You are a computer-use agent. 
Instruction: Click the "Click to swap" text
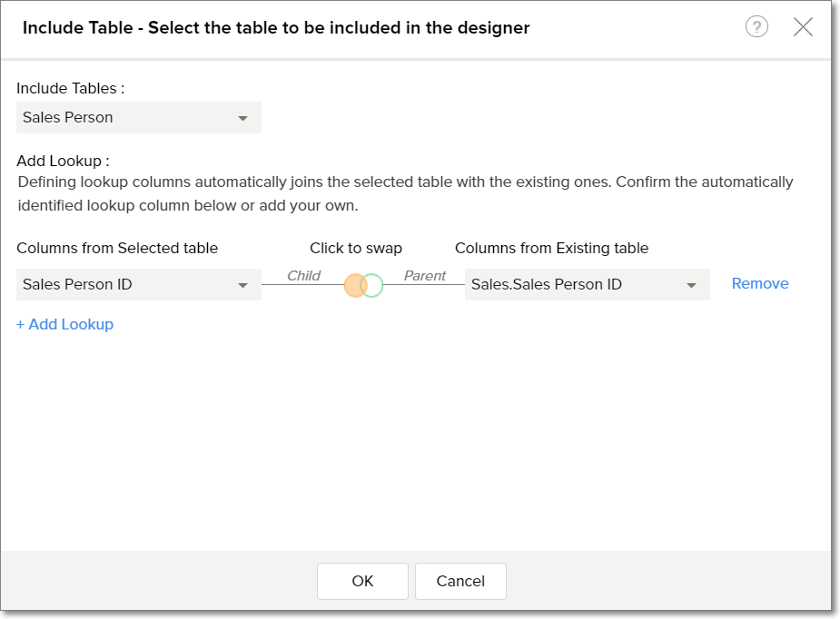[356, 249]
